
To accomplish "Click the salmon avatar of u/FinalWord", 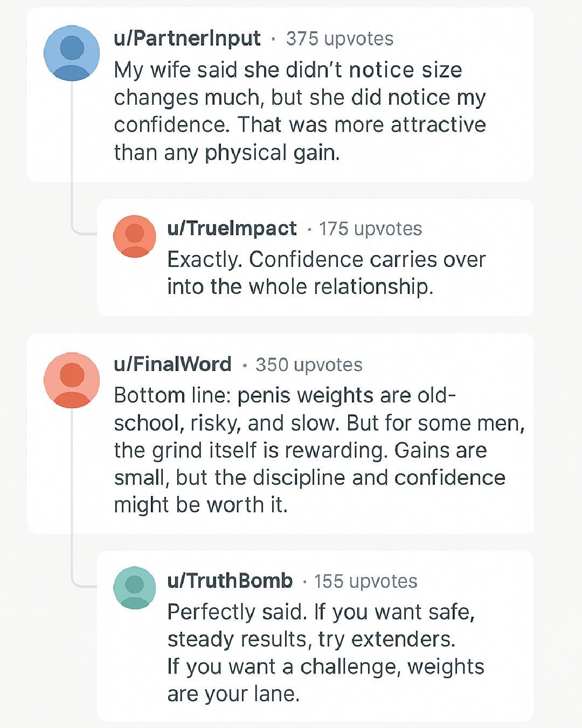I will pyautogui.click(x=72, y=380).
